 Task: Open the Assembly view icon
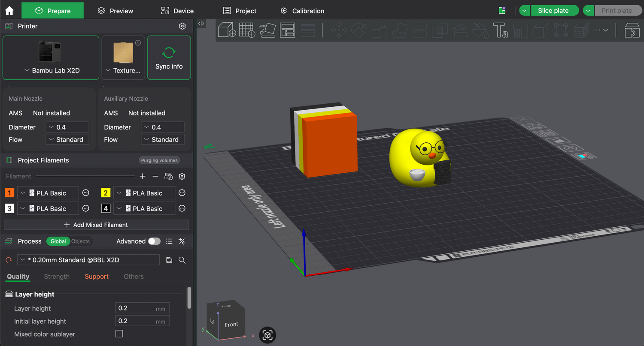point(632,30)
